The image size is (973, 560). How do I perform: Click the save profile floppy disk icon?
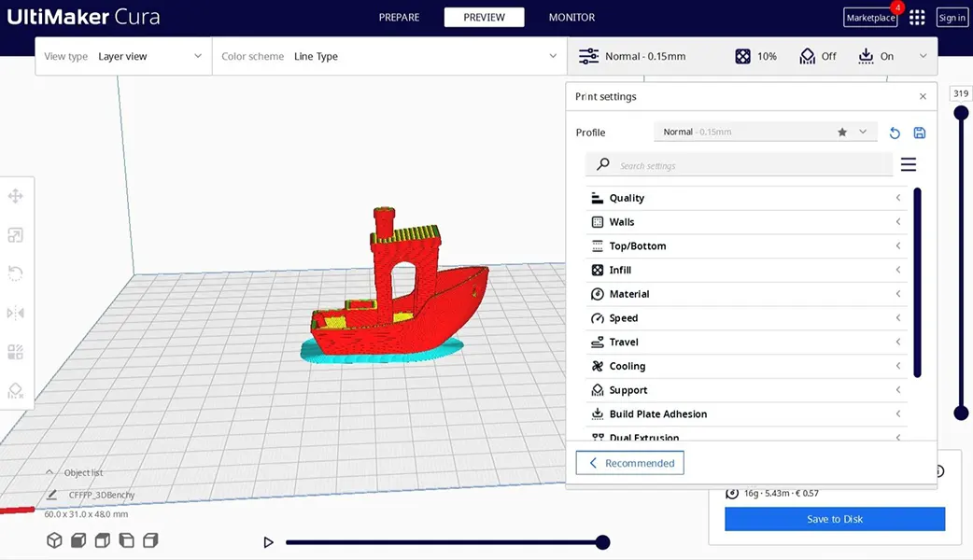point(920,133)
